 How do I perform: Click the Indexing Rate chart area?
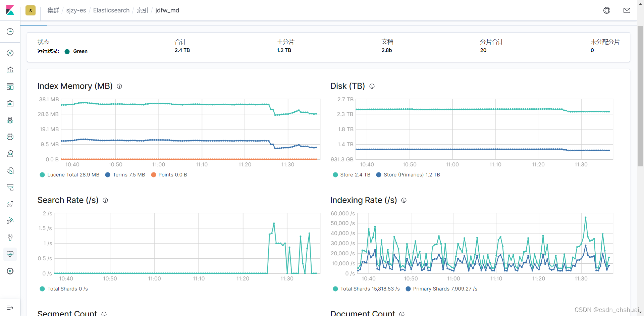[x=485, y=243]
